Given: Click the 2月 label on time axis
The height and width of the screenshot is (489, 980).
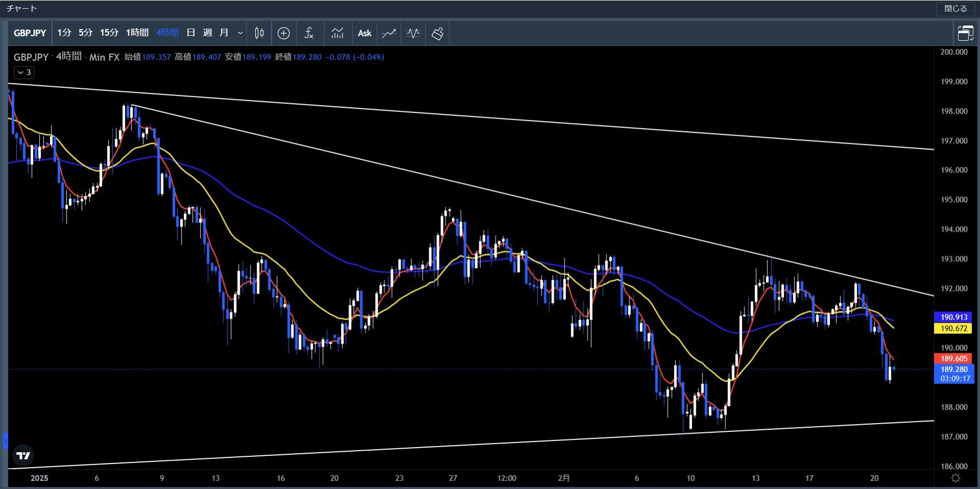Looking at the screenshot, I should (x=563, y=478).
